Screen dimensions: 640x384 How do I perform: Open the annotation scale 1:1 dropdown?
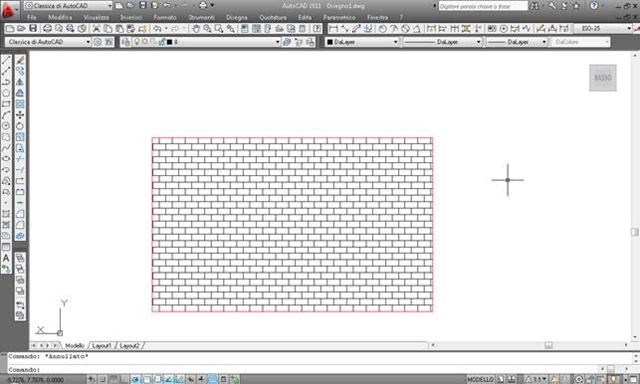536,380
